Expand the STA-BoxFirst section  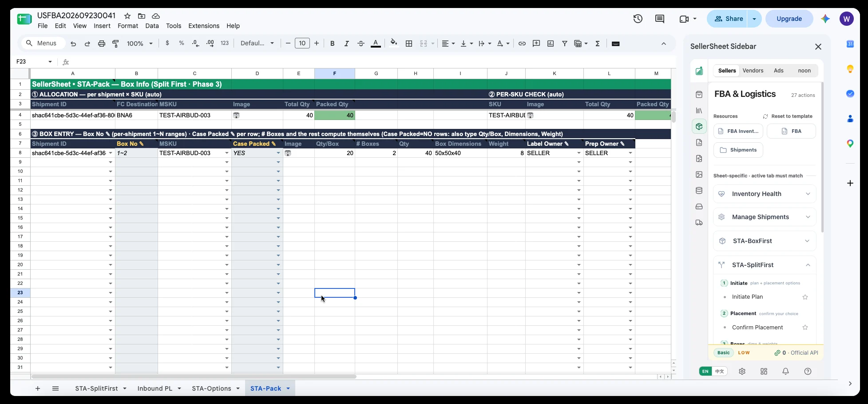(x=765, y=241)
